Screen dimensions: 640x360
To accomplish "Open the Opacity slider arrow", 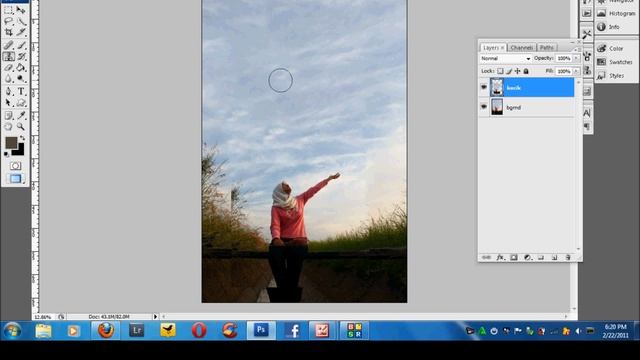I will coord(576,58).
